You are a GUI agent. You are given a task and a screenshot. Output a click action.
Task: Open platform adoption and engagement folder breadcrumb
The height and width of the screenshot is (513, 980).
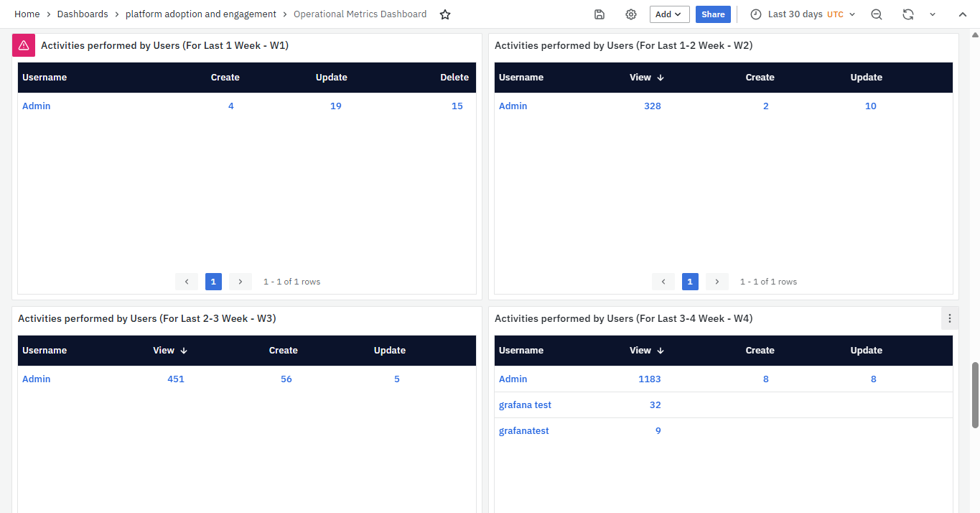201,14
